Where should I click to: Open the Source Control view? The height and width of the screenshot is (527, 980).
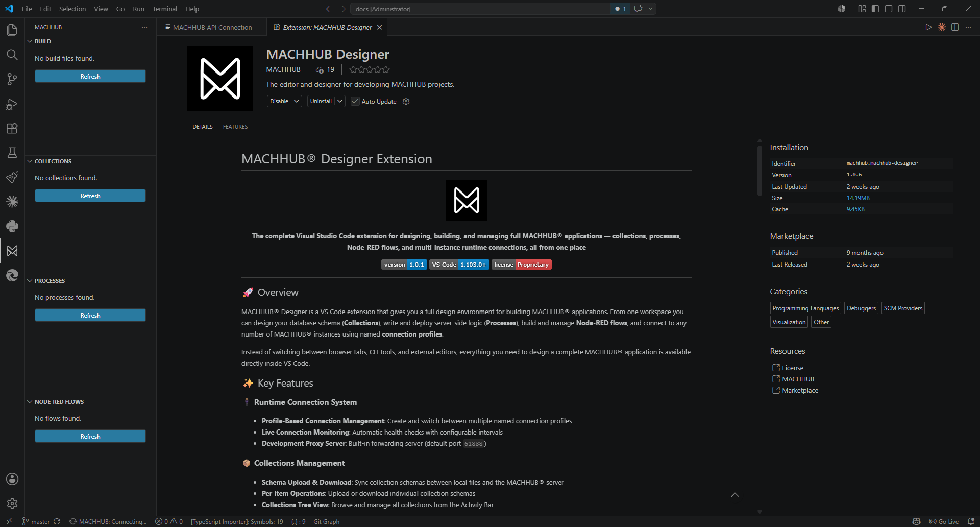click(12, 79)
